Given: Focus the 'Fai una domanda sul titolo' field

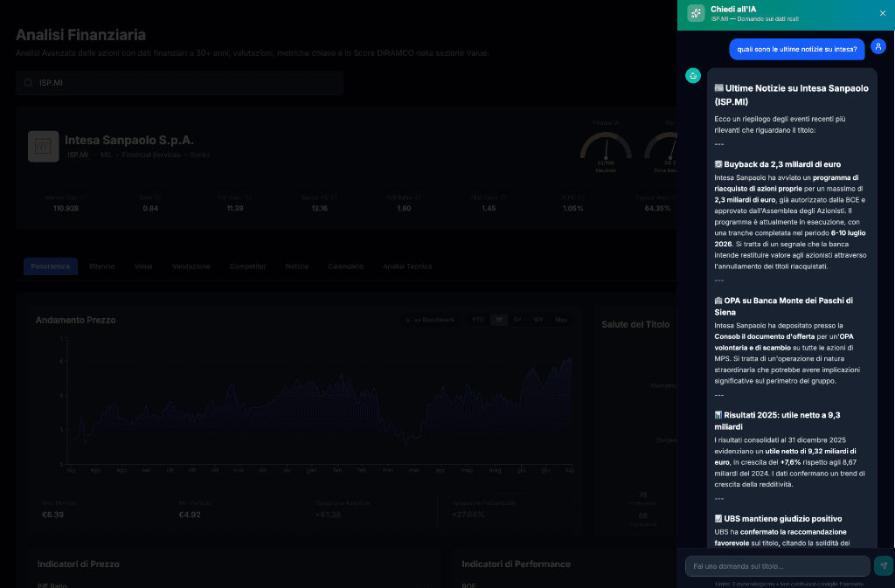Looking at the screenshot, I should coord(777,566).
